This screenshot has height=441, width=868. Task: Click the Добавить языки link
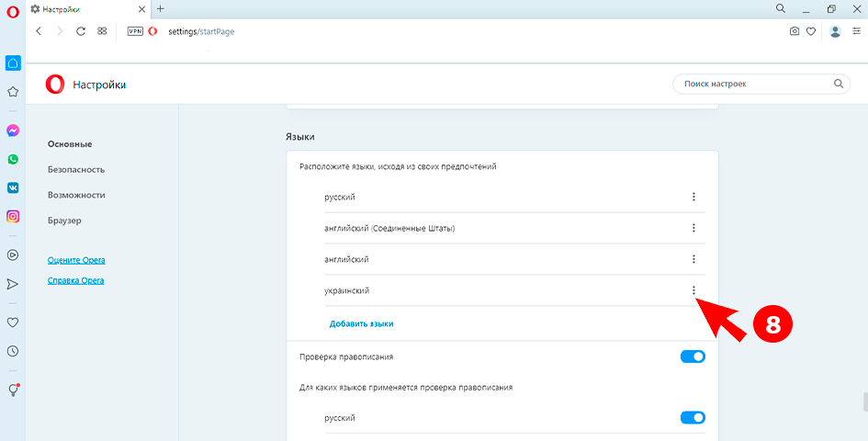tap(361, 324)
